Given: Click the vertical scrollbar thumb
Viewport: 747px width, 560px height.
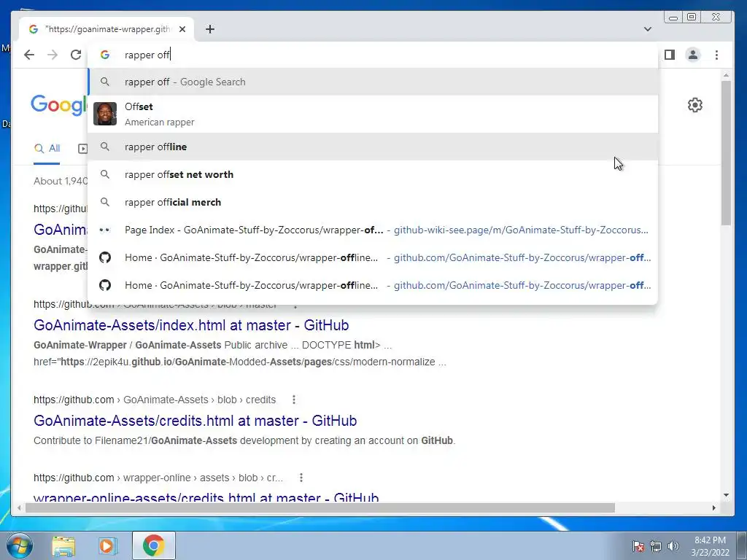Looking at the screenshot, I should pos(726,152).
